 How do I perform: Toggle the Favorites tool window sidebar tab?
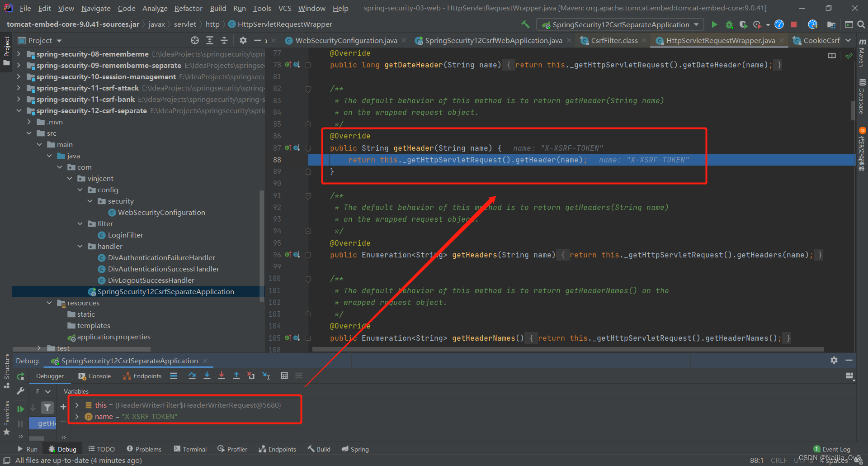6,418
